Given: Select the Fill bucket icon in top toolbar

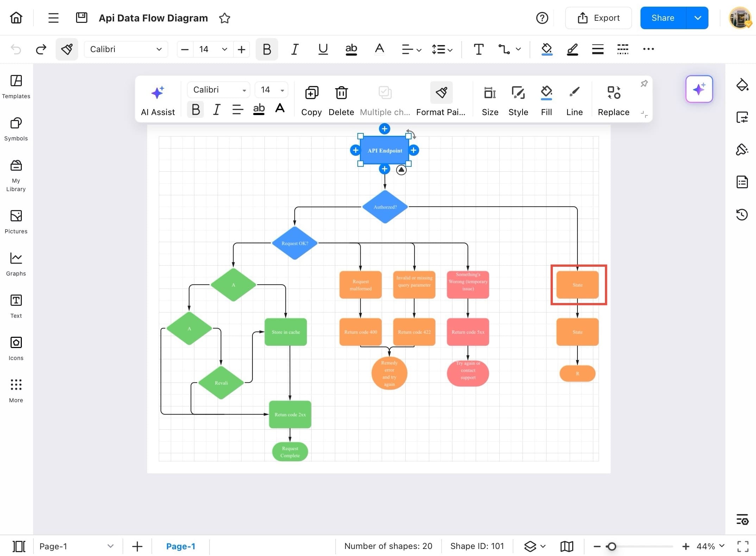Looking at the screenshot, I should coord(546,49).
